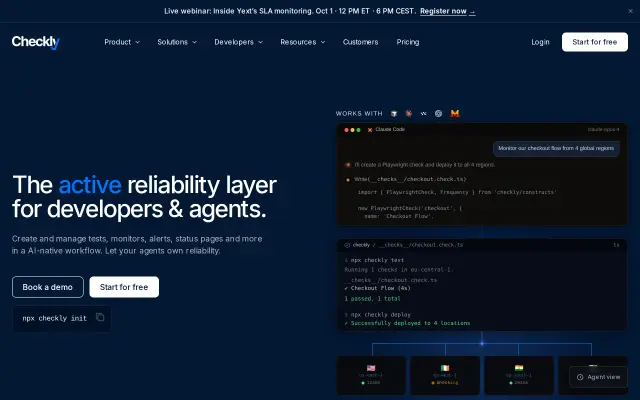This screenshot has width=640, height=400.
Task: Click the Login link
Action: coord(540,42)
